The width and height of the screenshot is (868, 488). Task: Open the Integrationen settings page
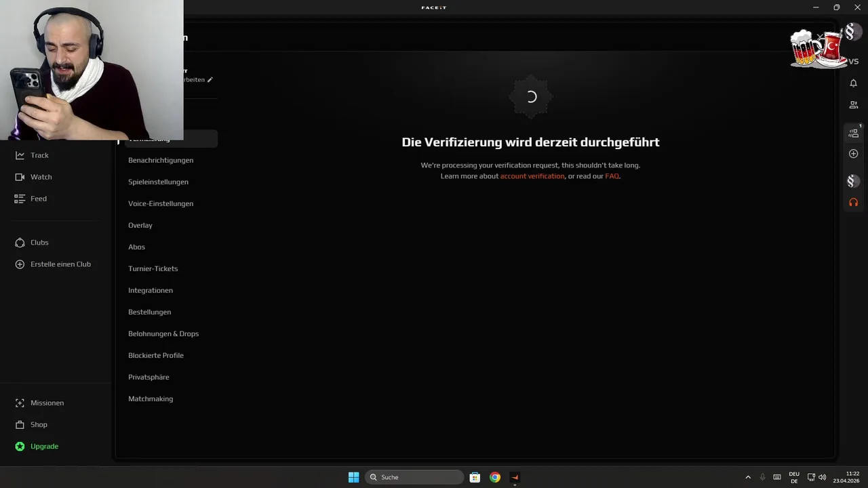tap(151, 290)
